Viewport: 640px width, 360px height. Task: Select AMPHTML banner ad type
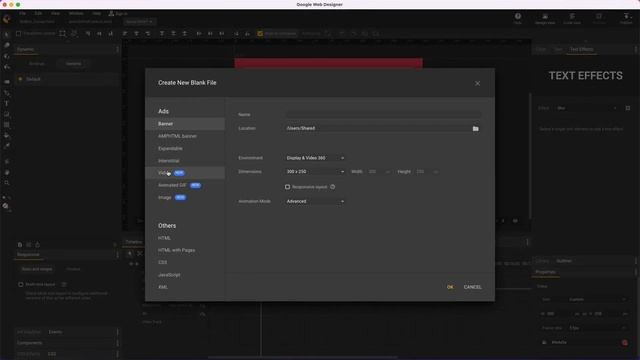[185, 136]
